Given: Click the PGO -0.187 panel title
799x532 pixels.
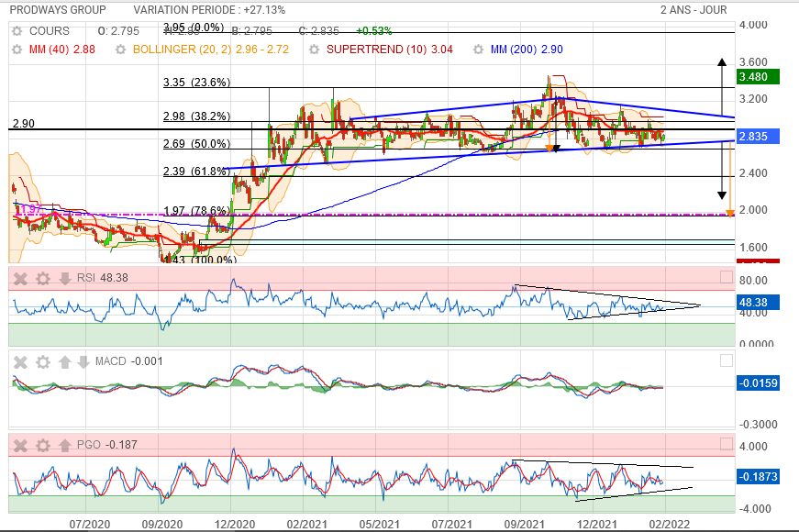Looking at the screenshot, I should [107, 445].
